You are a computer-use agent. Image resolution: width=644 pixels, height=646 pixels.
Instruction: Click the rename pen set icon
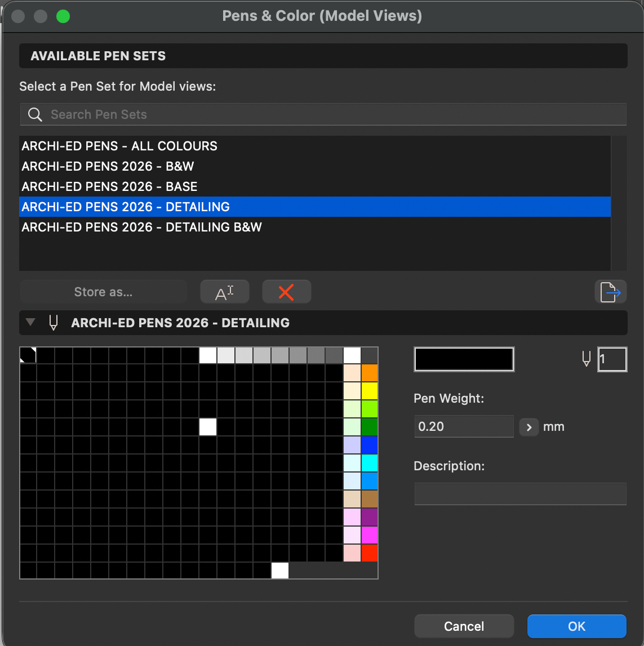(x=224, y=292)
